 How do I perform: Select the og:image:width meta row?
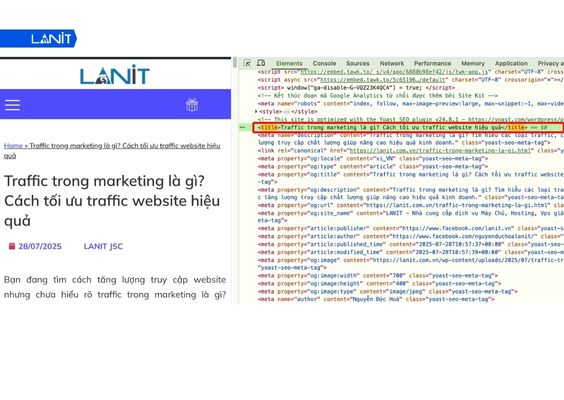pyautogui.click(x=378, y=276)
